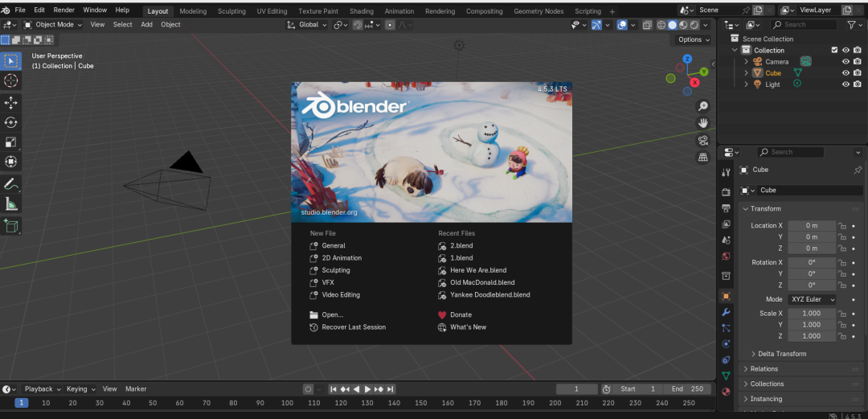Hide the Camera in viewport
This screenshot has width=868, height=419.
point(845,61)
